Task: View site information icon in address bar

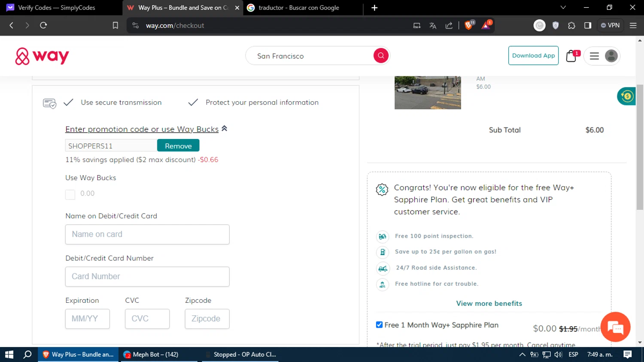Action: pos(136,25)
